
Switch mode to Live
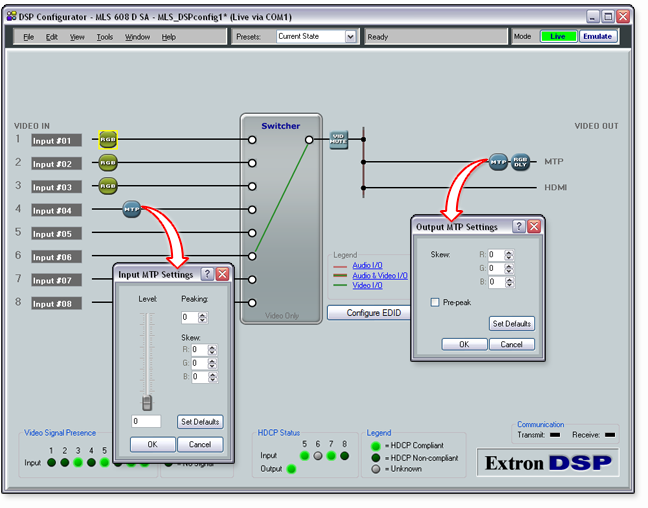coord(558,36)
